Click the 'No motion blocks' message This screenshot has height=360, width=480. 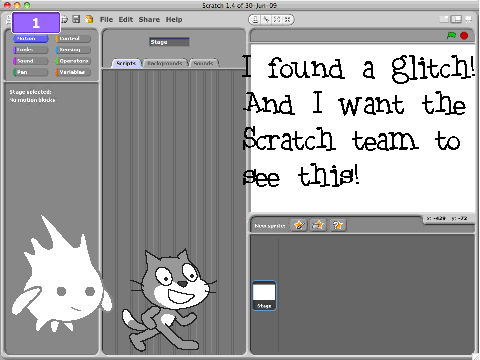[32, 100]
